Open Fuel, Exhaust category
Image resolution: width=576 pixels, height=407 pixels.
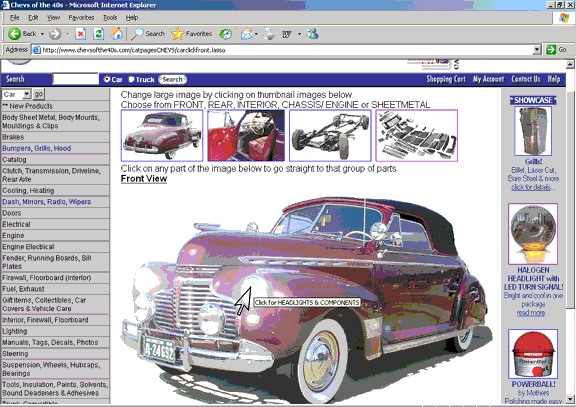[23, 289]
